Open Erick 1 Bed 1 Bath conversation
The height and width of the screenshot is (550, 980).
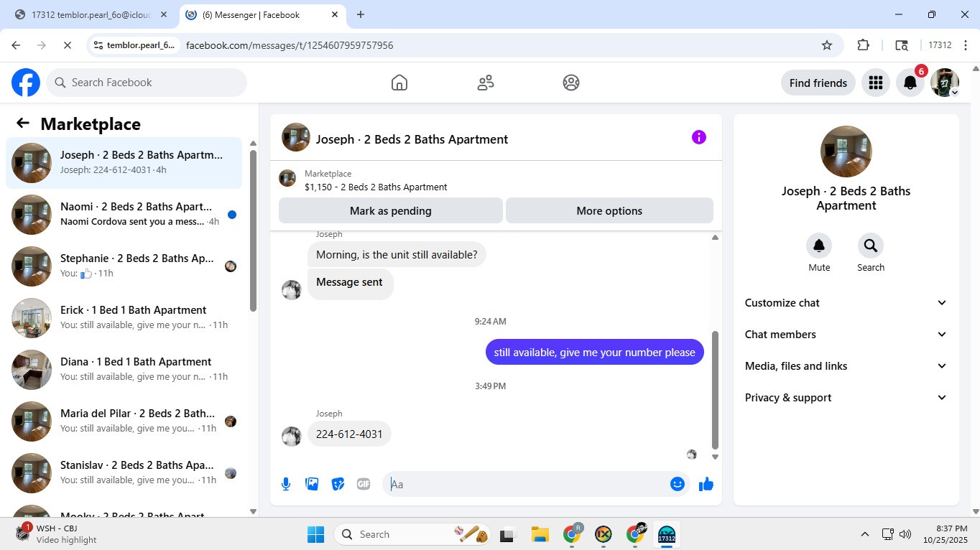pyautogui.click(x=124, y=318)
